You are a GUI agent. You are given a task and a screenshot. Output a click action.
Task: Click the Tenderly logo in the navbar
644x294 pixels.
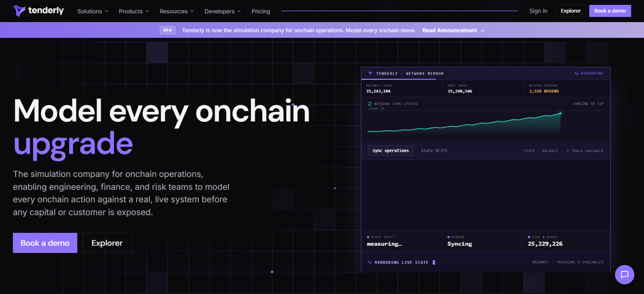[38, 11]
